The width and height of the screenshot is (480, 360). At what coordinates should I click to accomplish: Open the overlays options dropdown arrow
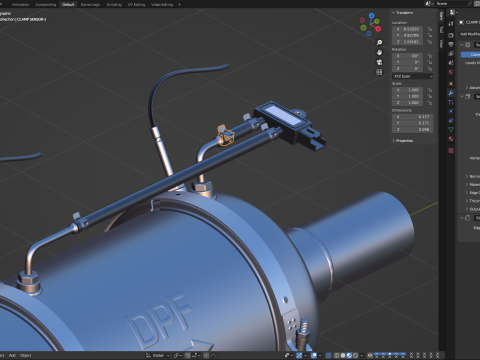320,355
